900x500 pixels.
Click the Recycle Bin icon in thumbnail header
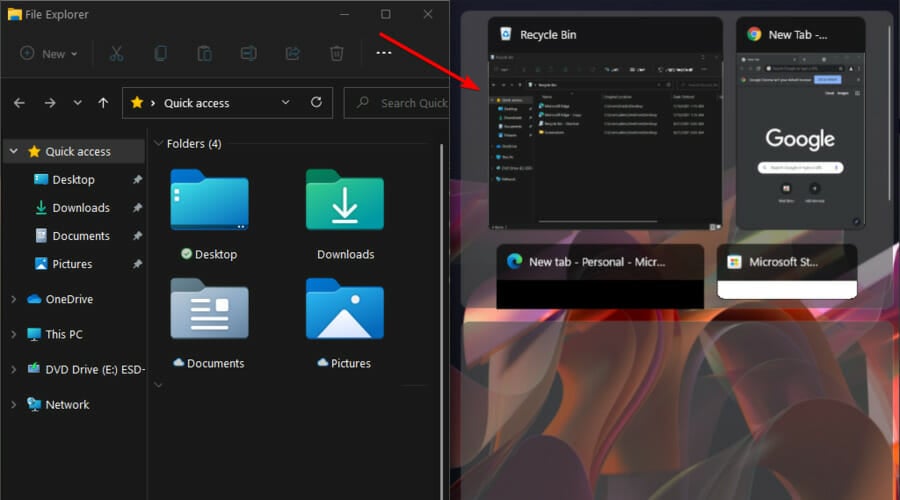tap(506, 34)
